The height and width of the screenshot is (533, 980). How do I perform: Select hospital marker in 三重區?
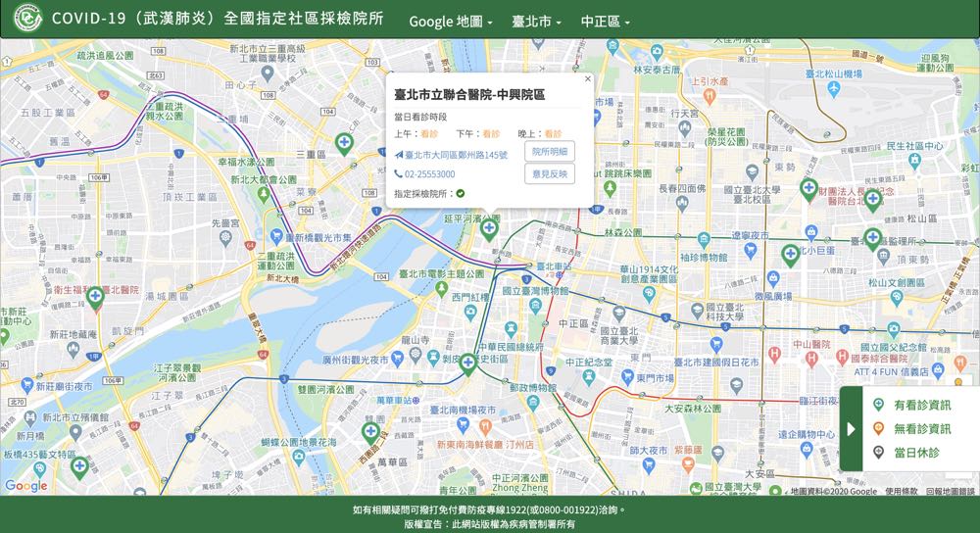(344, 144)
